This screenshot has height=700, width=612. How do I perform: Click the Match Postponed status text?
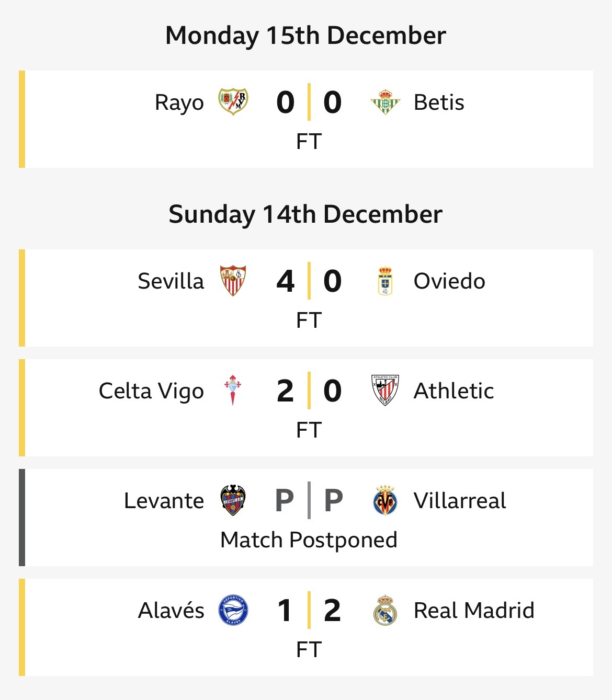pos(309,540)
